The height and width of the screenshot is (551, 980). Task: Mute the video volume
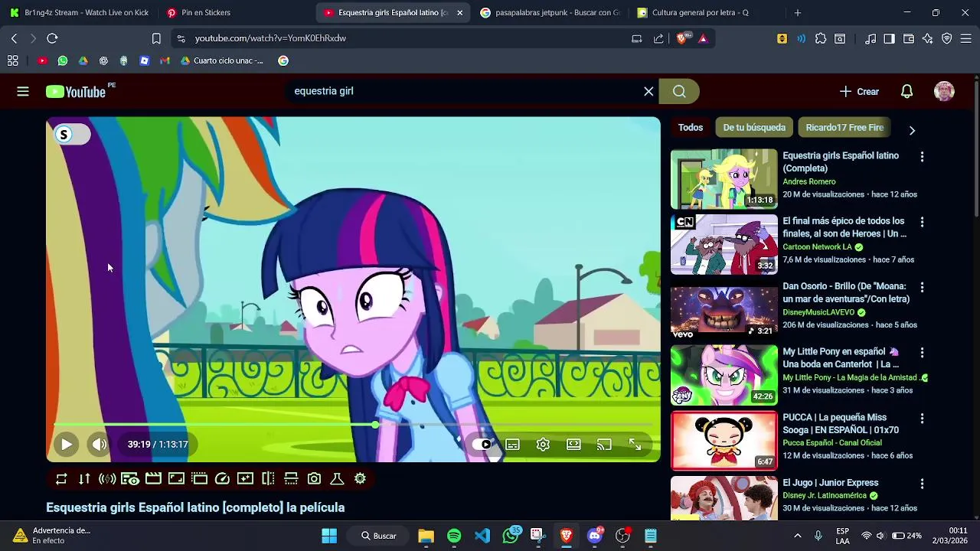click(x=99, y=444)
